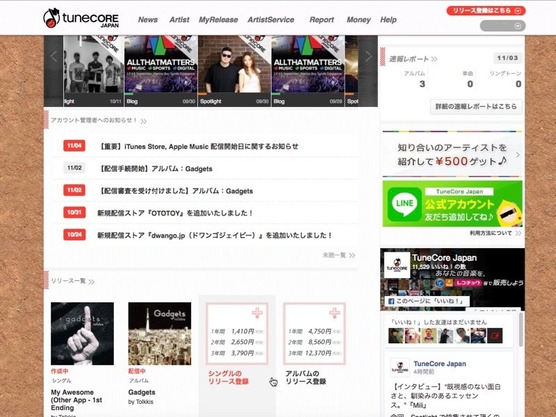Expand アカウント管理者へのお知らせ section arrow
The width and height of the screenshot is (556, 417).
144,121
